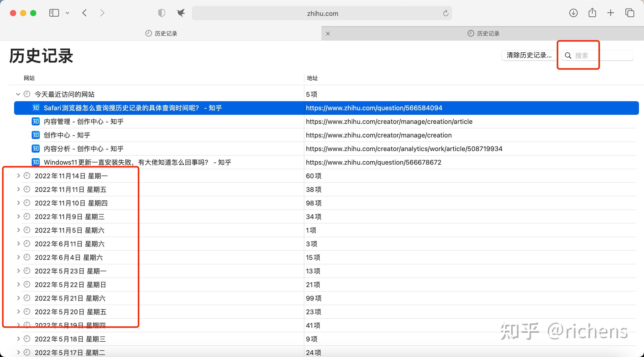Select the Safari浏览器怎么查询搜历史记录 row
Image resolution: width=644 pixels, height=357 pixels.
pos(326,108)
